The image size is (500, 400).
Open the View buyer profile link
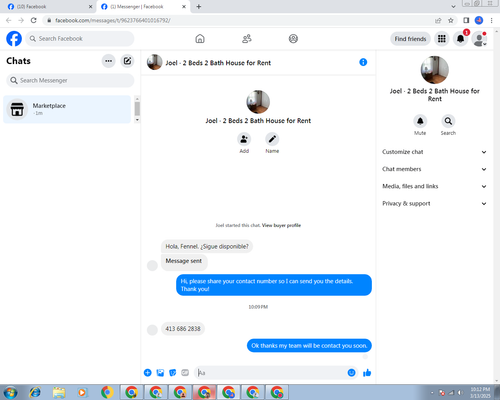pyautogui.click(x=281, y=225)
